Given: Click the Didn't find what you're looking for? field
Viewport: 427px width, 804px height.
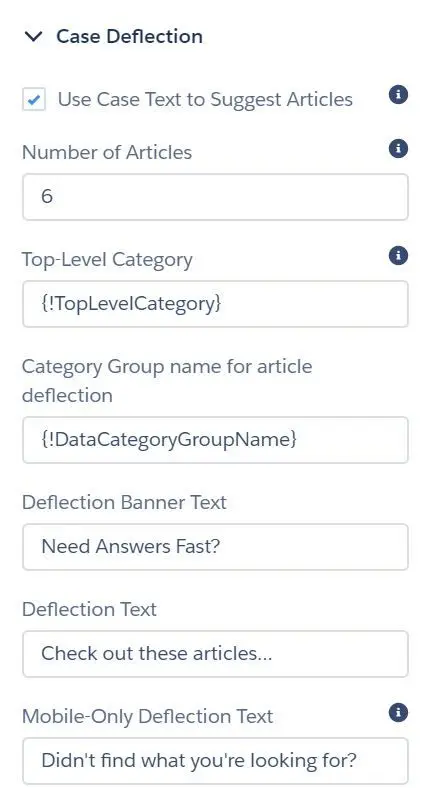Looking at the screenshot, I should point(215,760).
